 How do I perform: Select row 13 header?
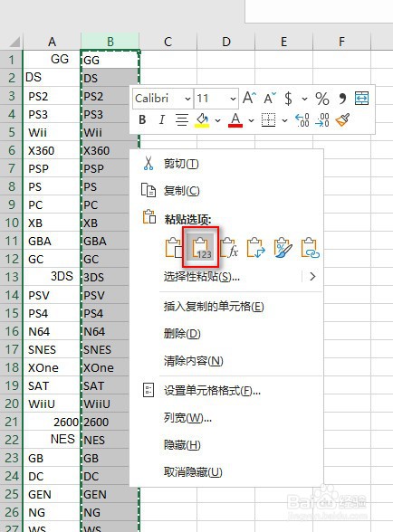(x=11, y=277)
